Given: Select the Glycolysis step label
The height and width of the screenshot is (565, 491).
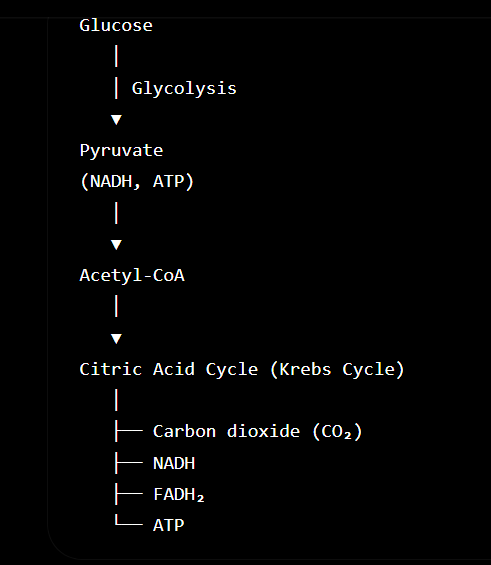Looking at the screenshot, I should [184, 88].
